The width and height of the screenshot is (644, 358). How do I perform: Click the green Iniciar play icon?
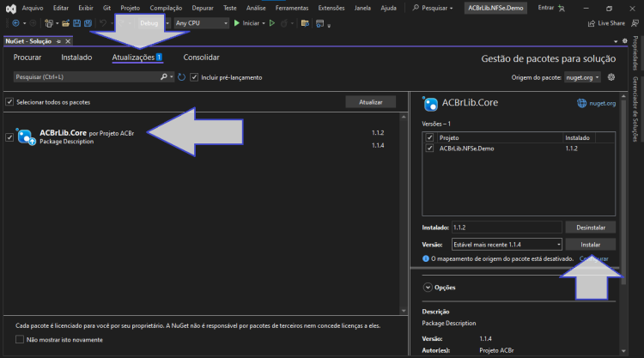pos(237,23)
